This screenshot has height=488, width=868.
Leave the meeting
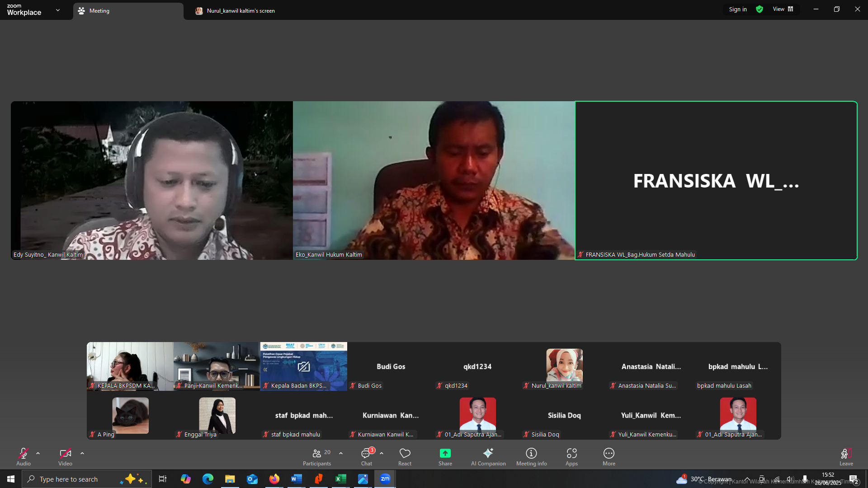coord(846,456)
